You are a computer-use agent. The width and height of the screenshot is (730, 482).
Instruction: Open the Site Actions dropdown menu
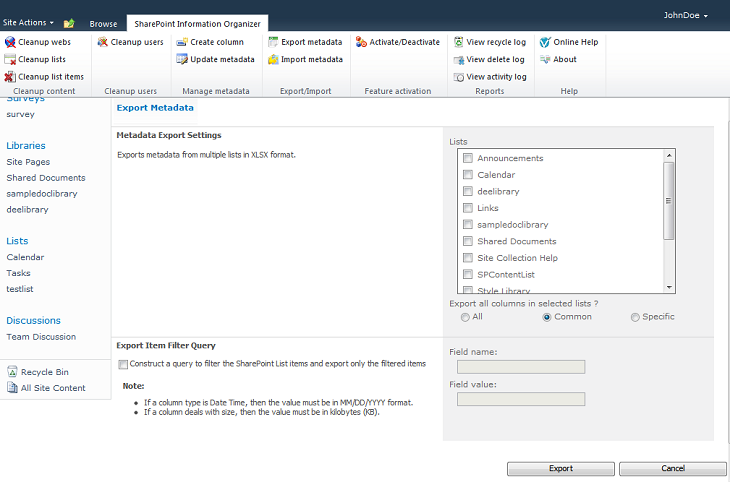28,22
